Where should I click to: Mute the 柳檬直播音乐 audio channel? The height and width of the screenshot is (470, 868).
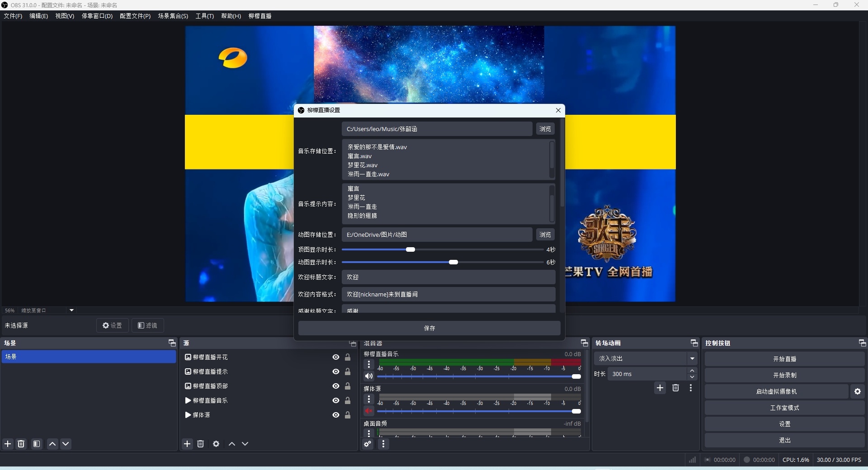point(369,376)
